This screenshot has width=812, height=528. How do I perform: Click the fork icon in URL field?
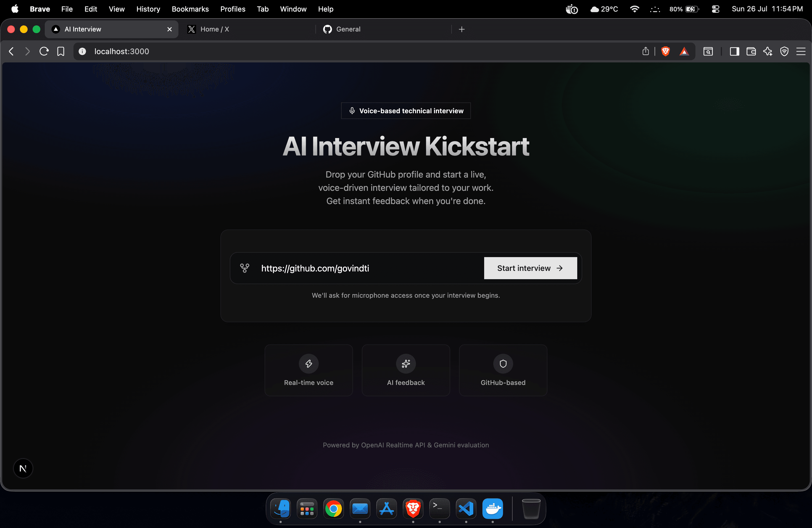click(245, 268)
